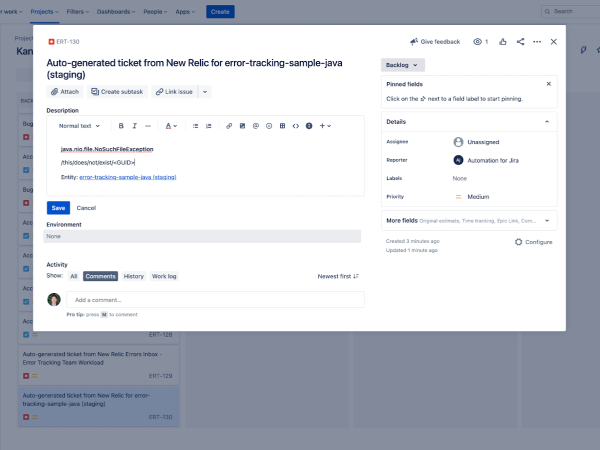Save the description changes
This screenshot has height=450, width=600.
tap(58, 208)
